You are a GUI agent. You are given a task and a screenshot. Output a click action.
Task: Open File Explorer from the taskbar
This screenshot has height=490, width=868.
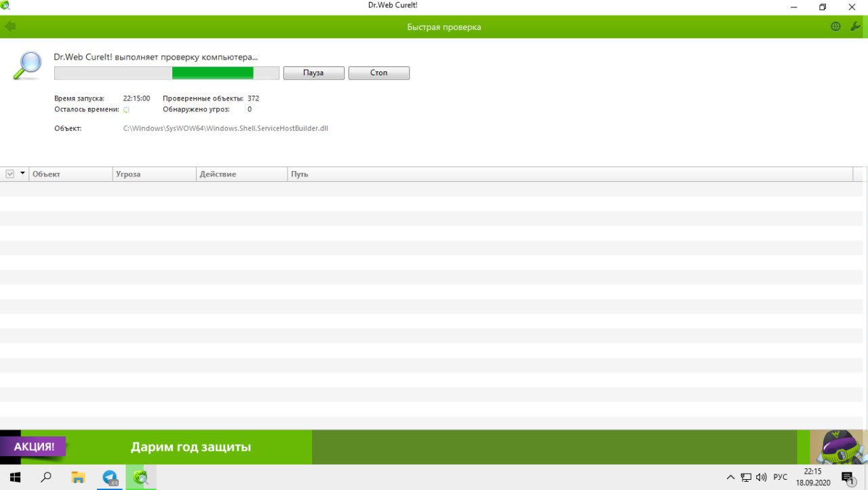pyautogui.click(x=78, y=477)
